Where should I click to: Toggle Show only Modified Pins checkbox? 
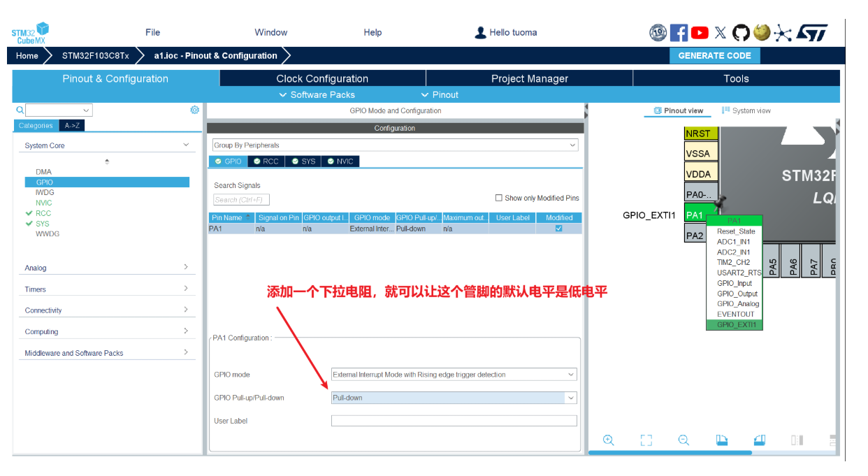point(499,198)
